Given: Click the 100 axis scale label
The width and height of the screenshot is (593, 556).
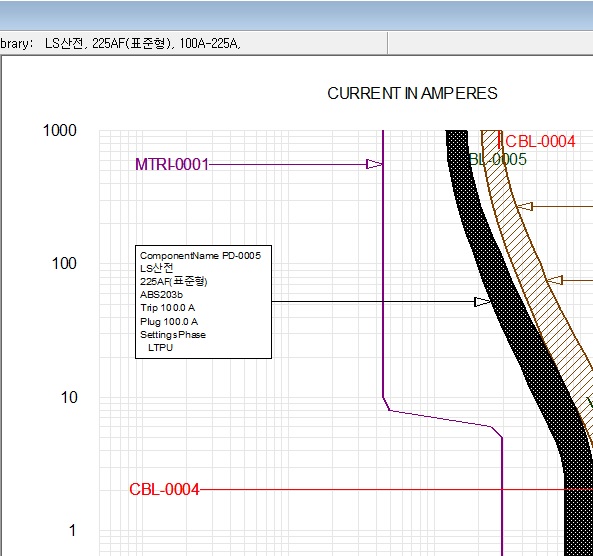Looking at the screenshot, I should [64, 264].
